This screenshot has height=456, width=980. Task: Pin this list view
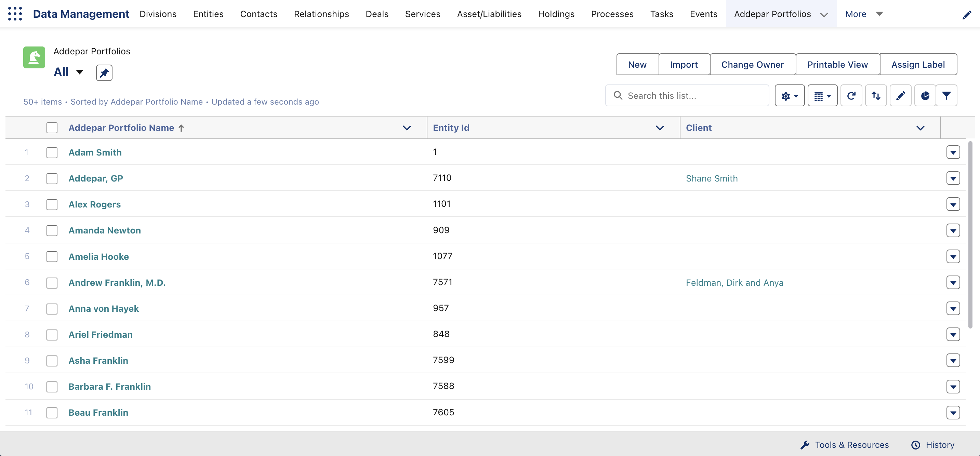click(104, 73)
